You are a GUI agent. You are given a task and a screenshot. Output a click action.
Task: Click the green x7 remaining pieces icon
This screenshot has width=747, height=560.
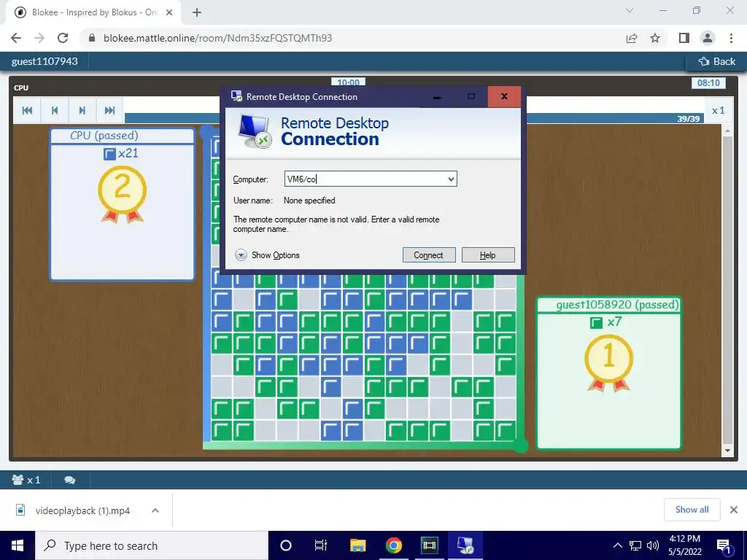pos(596,323)
